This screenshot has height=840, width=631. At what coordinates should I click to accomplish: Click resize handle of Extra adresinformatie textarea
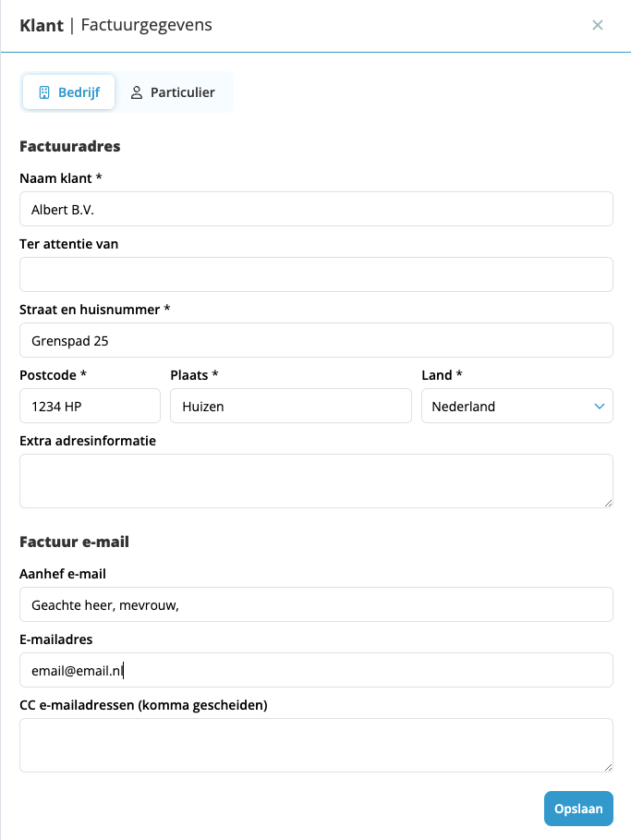coord(608,503)
